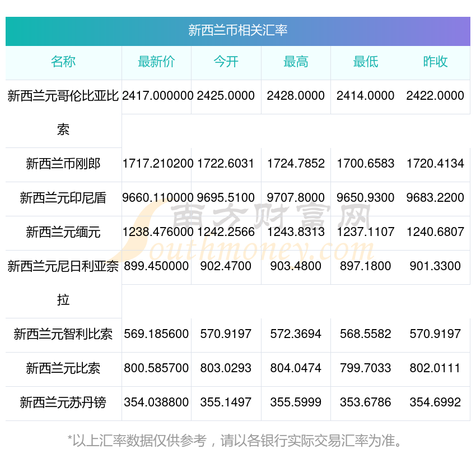Screen dimensions: 476x458
Task: Click the latest price 800.585700
Action: (156, 368)
